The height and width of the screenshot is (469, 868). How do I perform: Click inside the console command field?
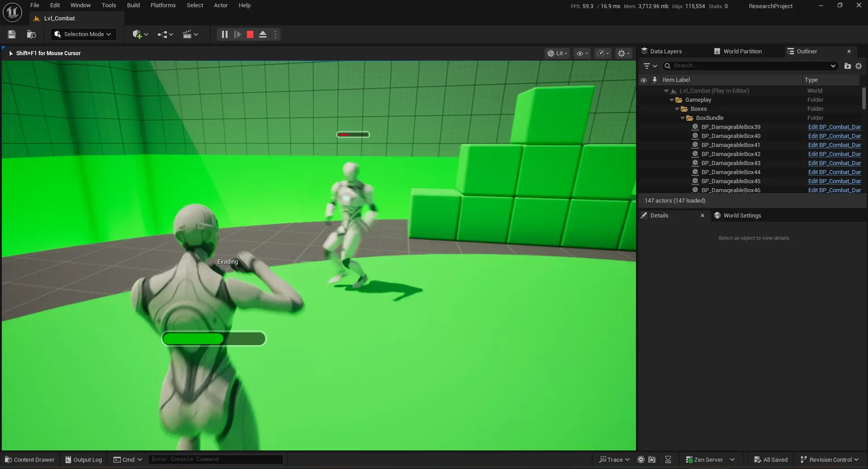tap(216, 460)
